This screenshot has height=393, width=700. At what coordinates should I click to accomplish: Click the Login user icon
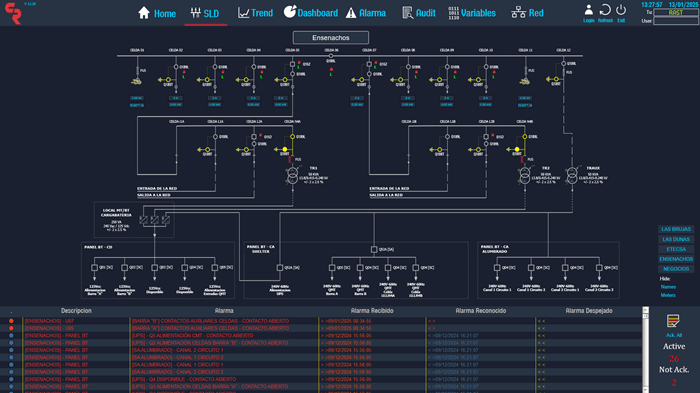(x=588, y=13)
